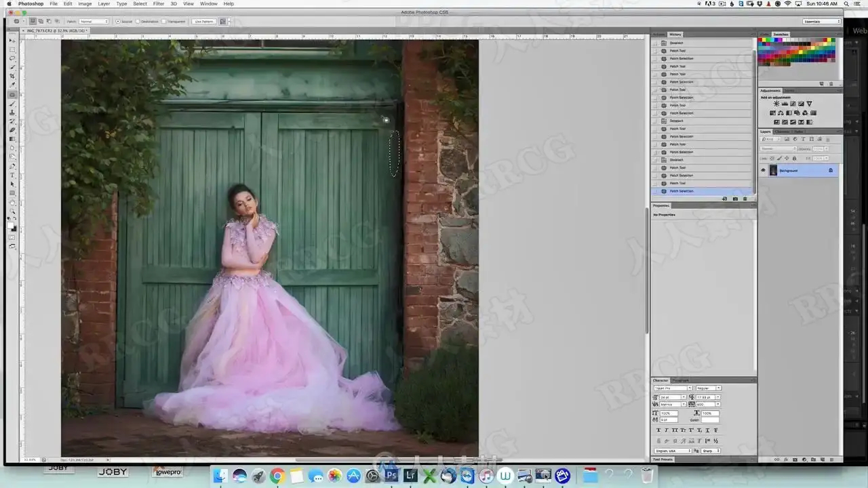Open the font style Regular dropdown
This screenshot has height=488, width=868.
(708, 388)
